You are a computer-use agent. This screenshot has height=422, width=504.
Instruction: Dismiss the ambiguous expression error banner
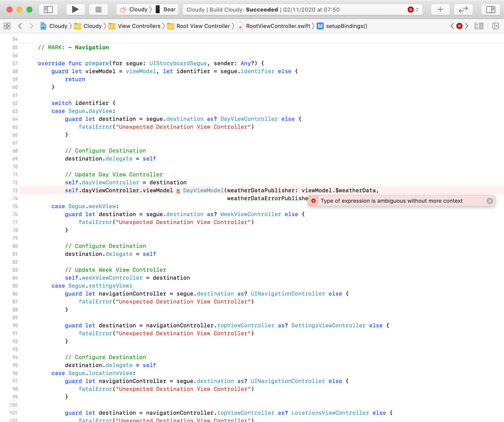pos(490,201)
